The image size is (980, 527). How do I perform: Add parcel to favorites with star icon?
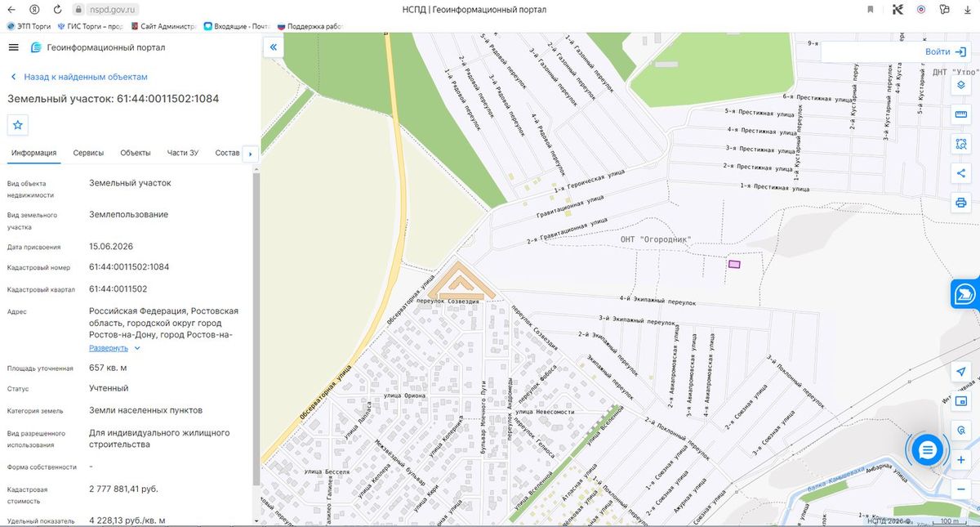point(18,125)
